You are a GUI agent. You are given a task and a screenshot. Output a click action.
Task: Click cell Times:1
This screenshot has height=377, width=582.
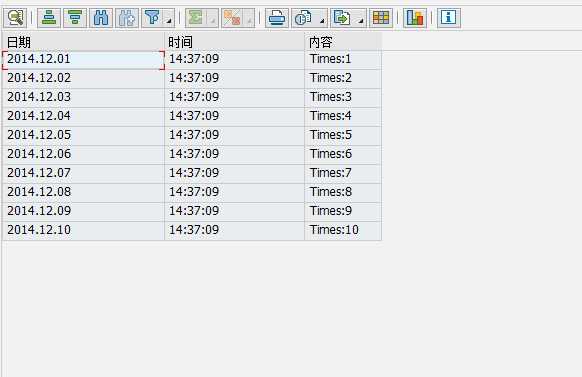(x=343, y=60)
